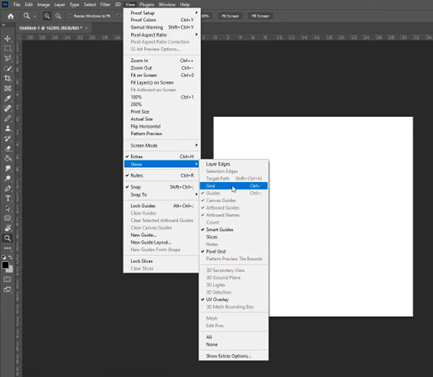The image size is (433, 377).
Task: Choose Grid in Show submenu
Action: tap(233, 186)
